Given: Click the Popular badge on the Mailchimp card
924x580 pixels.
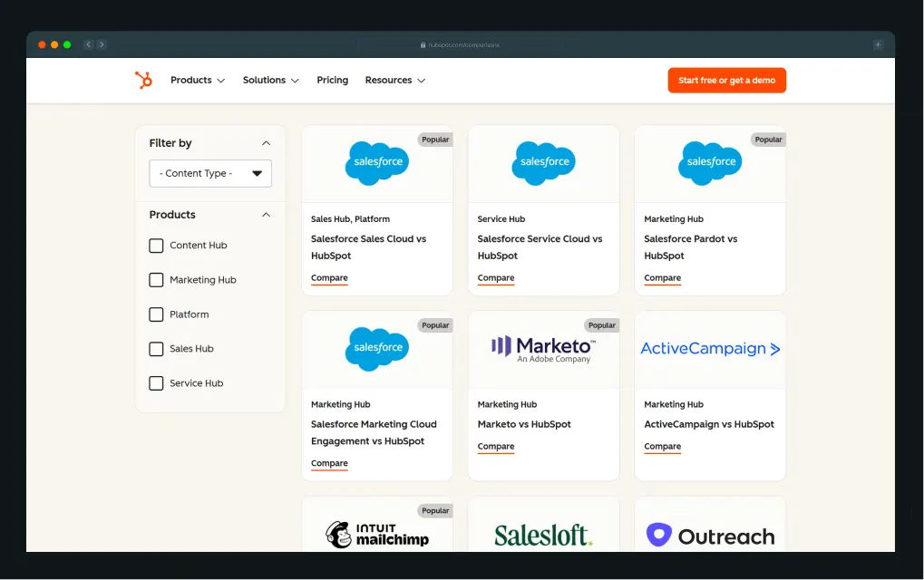Looking at the screenshot, I should [435, 510].
